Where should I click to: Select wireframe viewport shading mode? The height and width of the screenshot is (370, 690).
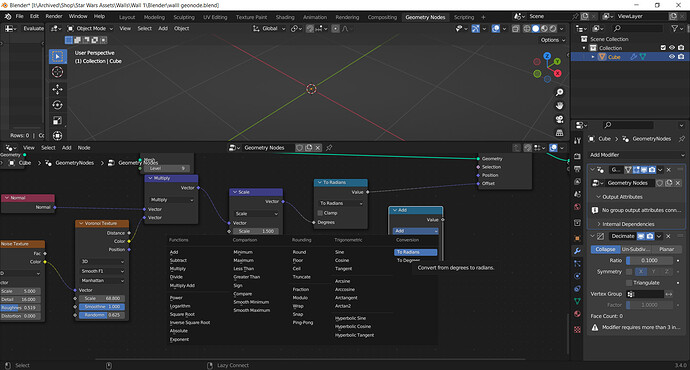tap(527, 29)
